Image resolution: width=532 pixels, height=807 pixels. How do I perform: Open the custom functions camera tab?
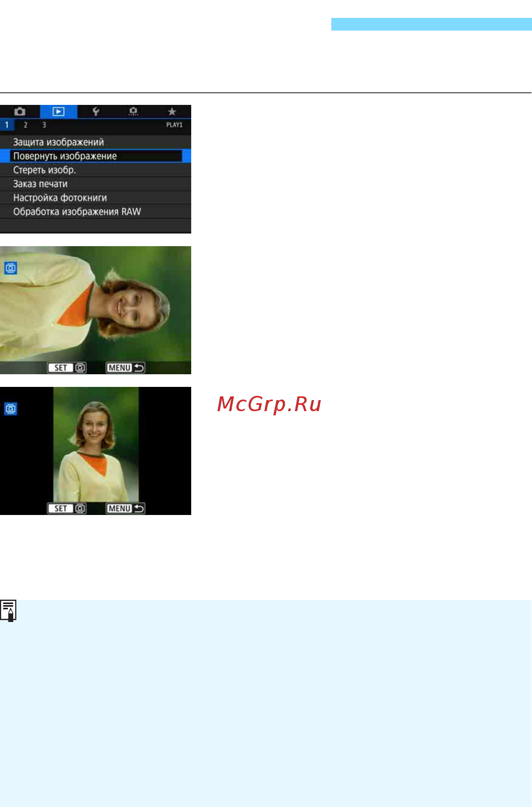133,112
